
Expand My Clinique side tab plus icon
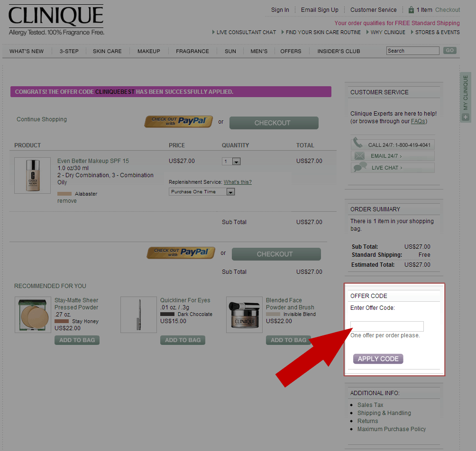[x=466, y=117]
